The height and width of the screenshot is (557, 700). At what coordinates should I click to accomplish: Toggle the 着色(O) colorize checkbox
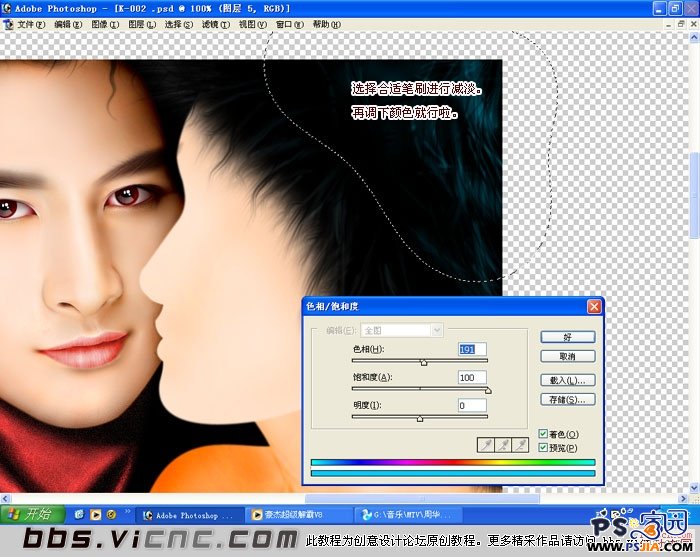(x=543, y=434)
